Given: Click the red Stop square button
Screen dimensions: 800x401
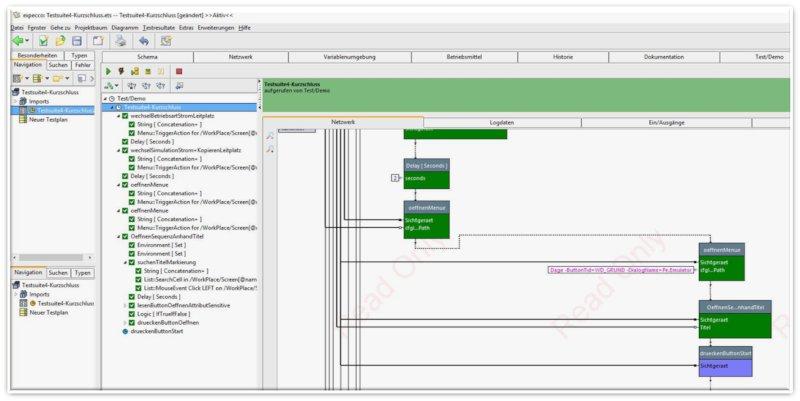Looking at the screenshot, I should coord(179,72).
